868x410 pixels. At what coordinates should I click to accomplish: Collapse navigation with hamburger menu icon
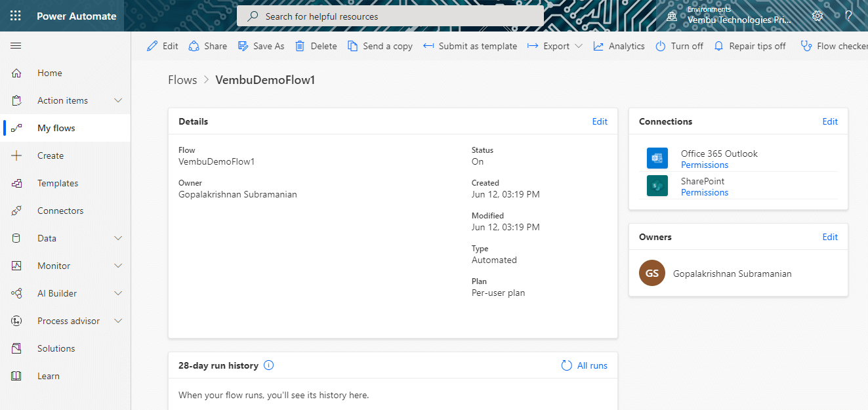(x=16, y=46)
